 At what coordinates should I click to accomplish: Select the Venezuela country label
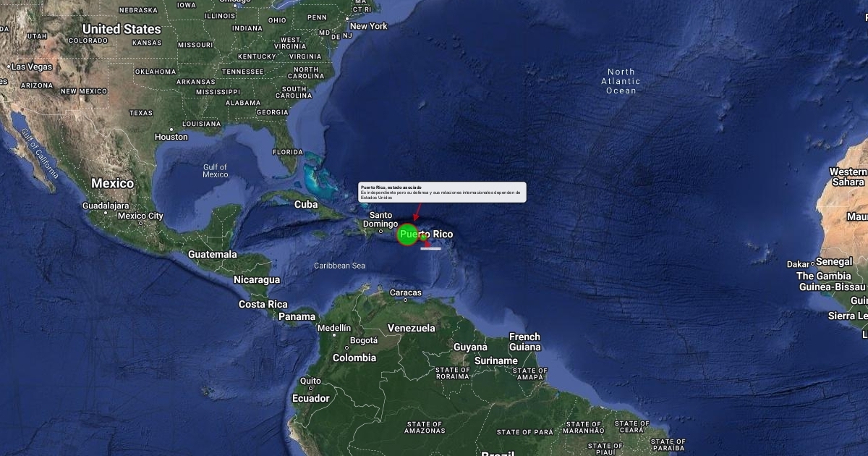412,327
